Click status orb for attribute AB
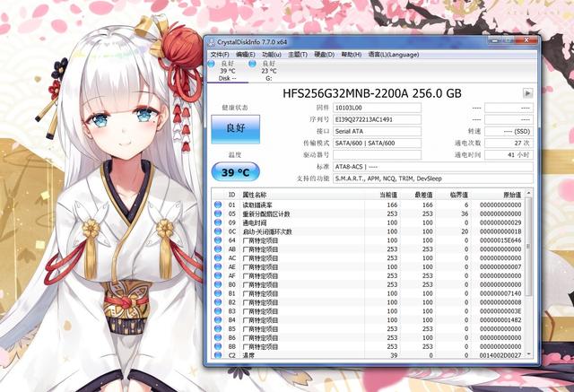Image resolution: width=574 pixels, height=392 pixels. point(218,248)
